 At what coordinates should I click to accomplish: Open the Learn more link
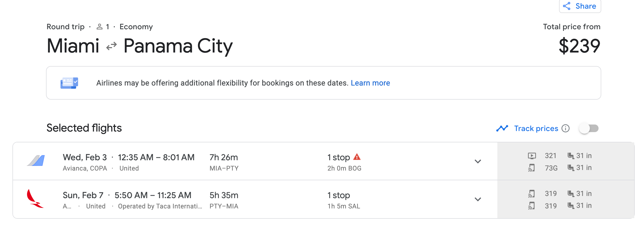[x=370, y=83]
